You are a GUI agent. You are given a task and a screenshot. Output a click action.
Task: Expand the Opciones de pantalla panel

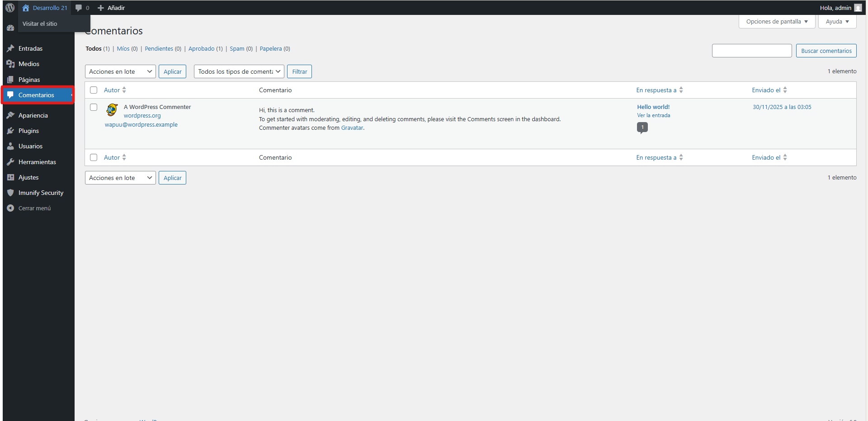click(x=777, y=21)
